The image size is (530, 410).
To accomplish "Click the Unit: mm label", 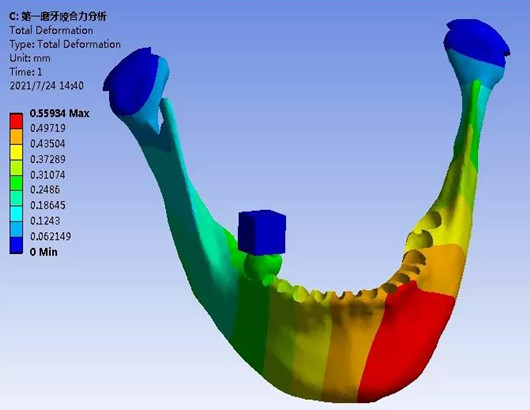I will coord(30,58).
